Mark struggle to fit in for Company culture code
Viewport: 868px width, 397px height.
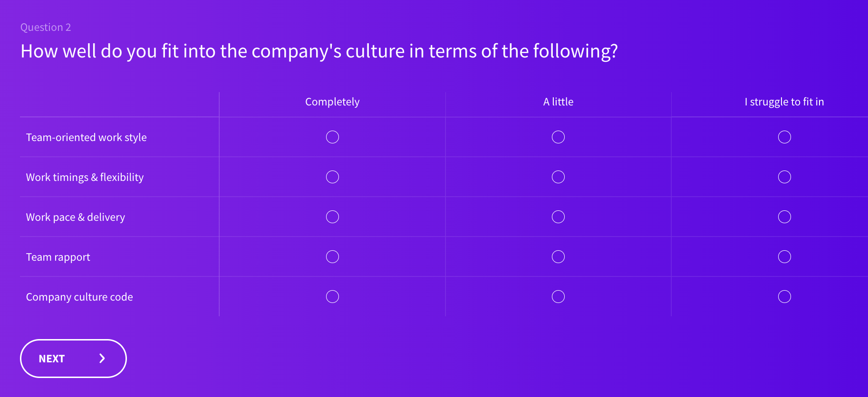[784, 297]
